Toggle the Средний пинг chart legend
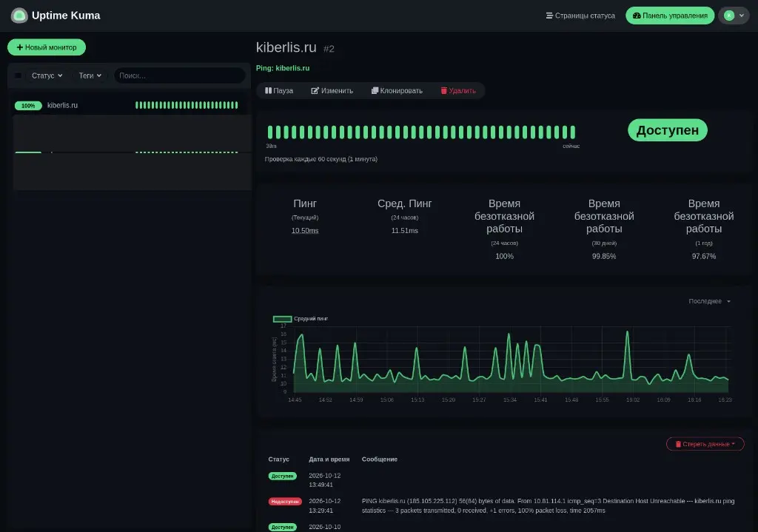 [x=301, y=318]
